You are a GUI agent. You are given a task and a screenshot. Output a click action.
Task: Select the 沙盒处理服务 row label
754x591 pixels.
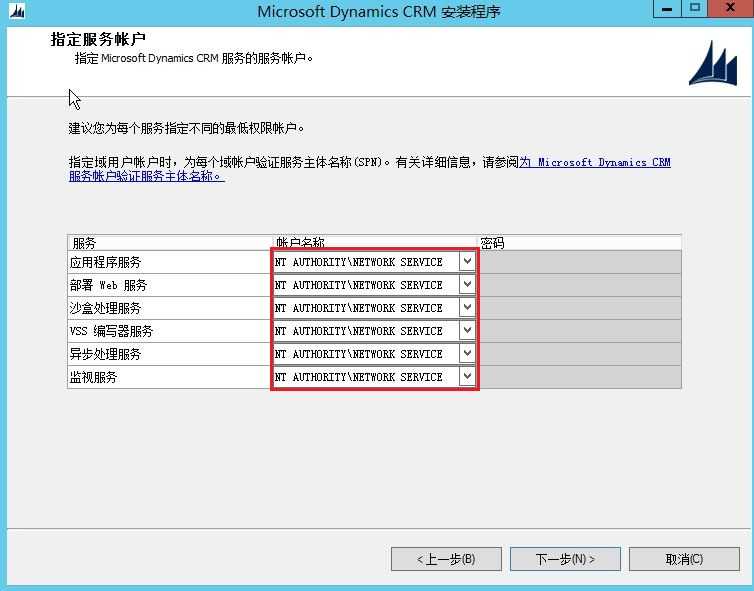[105, 308]
